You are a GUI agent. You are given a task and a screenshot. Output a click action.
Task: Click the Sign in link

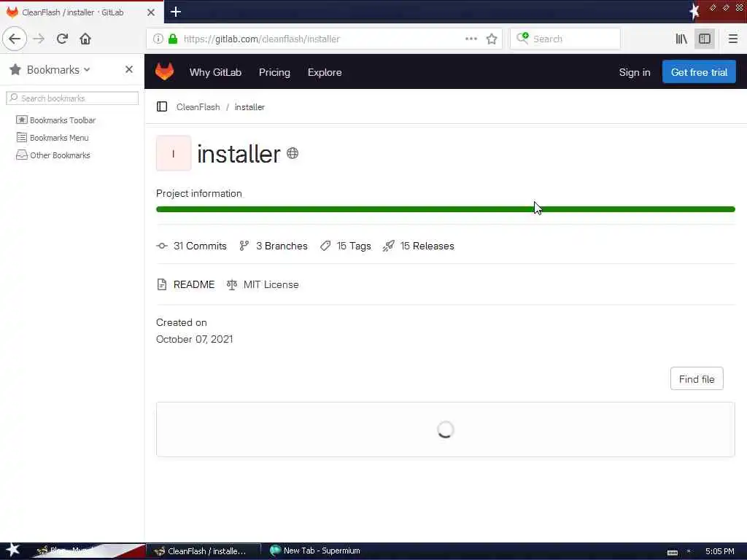(x=635, y=72)
